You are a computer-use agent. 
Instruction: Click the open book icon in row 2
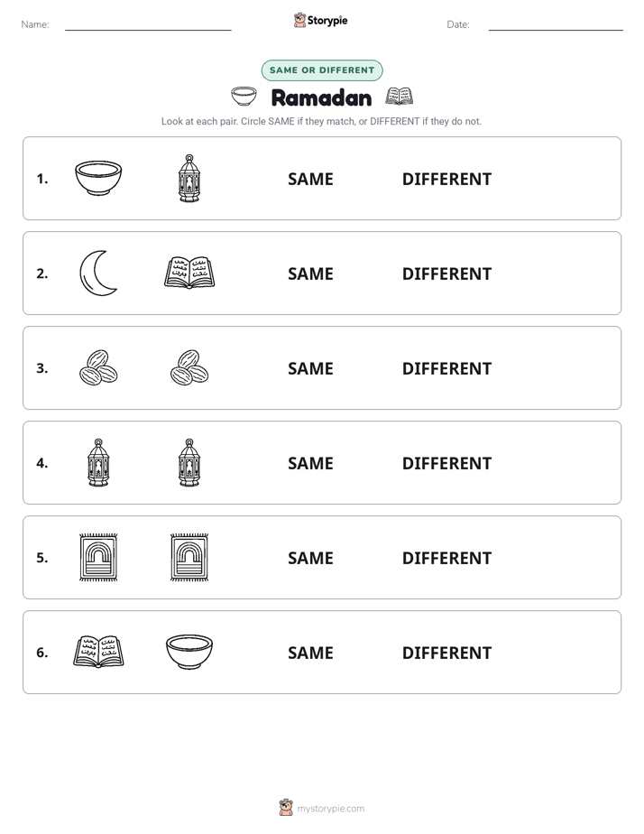point(189,273)
